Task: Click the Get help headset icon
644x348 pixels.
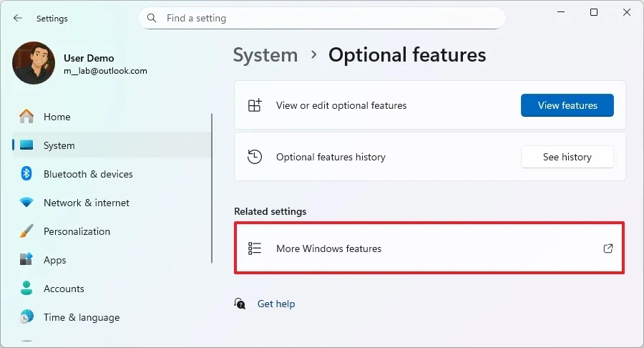Action: 240,304
